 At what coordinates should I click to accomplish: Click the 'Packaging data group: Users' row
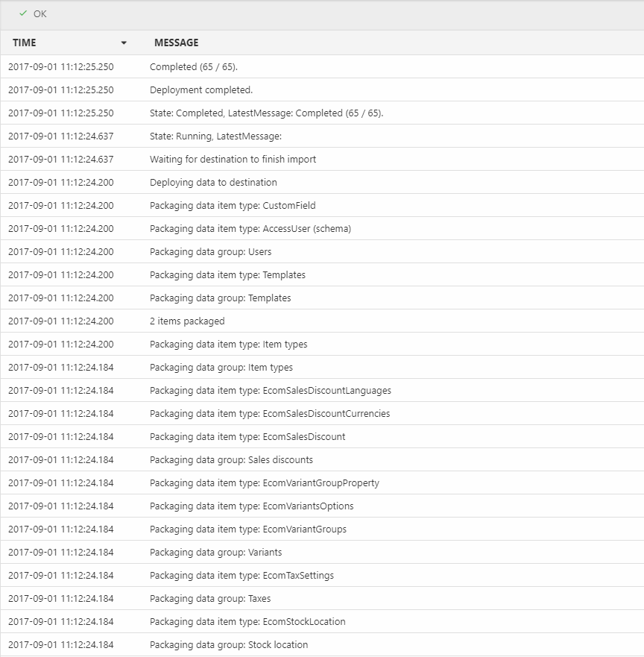[x=210, y=252]
